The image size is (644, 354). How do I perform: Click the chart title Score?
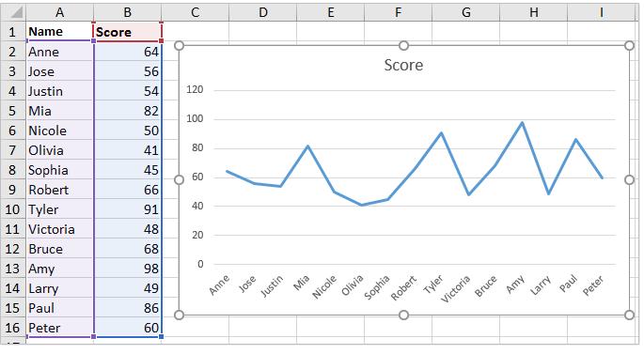click(403, 65)
